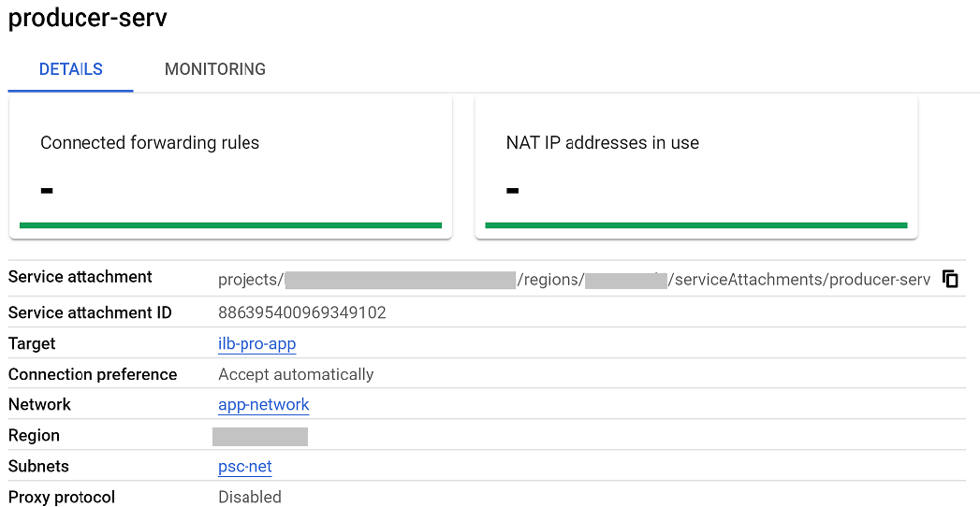The width and height of the screenshot is (980, 507).
Task: Click the Proxy protocol row label
Action: [x=62, y=498]
